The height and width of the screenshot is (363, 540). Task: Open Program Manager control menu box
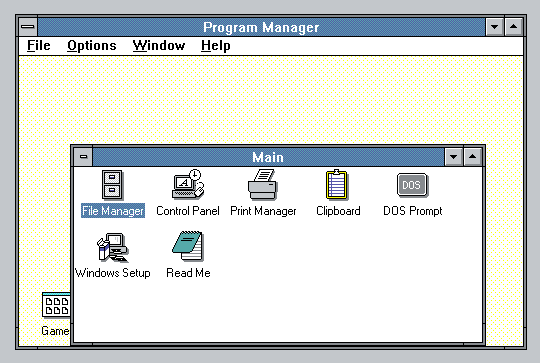[x=28, y=27]
